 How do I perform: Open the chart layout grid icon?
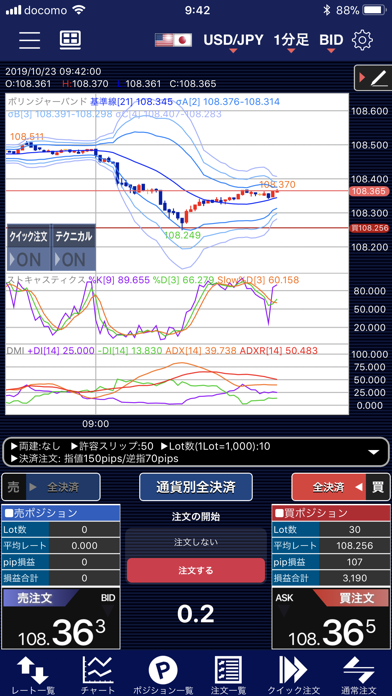[x=70, y=40]
